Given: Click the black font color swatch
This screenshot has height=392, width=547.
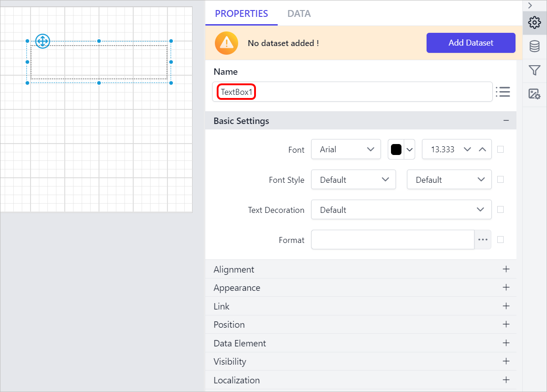Looking at the screenshot, I should (x=396, y=150).
